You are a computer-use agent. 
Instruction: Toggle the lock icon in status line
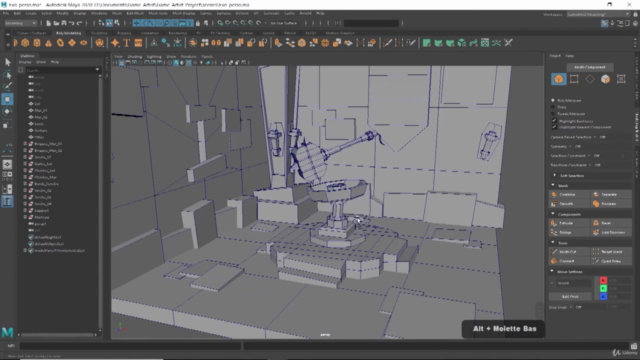[x=198, y=23]
